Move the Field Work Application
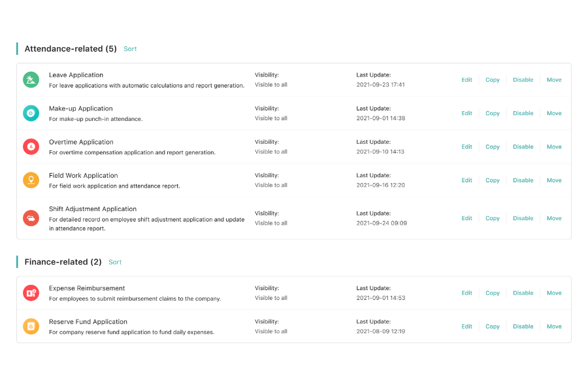Image resolution: width=588 pixels, height=379 pixels. click(x=554, y=180)
